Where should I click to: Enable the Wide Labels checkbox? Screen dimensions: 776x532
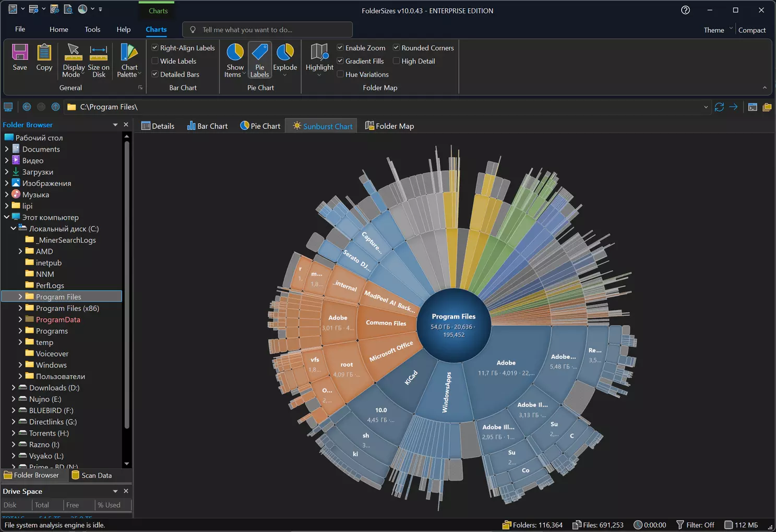155,61
